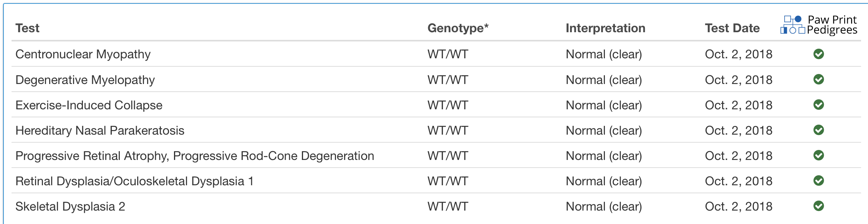Click the Paw Print Pedigrees text label
The image size is (868, 224).
coord(832,25)
